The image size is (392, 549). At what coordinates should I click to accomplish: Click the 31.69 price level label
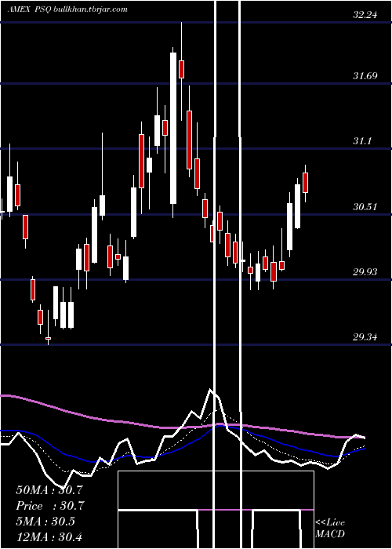point(365,75)
